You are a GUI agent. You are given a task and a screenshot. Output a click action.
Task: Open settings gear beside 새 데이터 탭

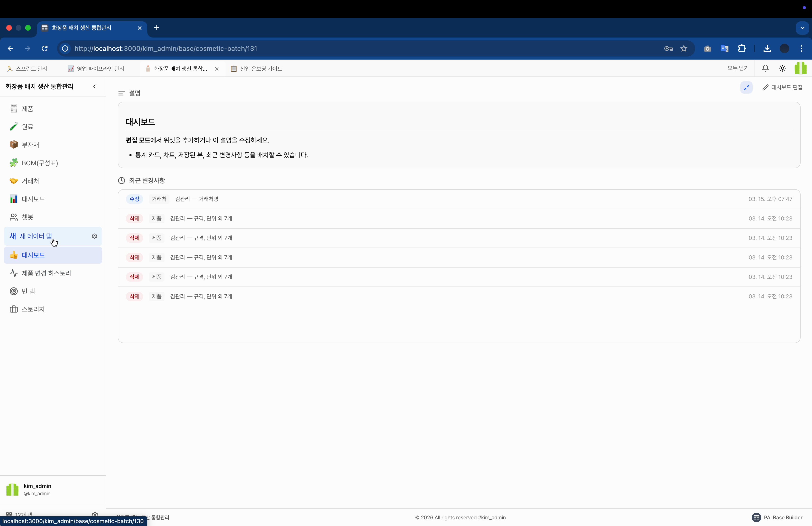94,236
